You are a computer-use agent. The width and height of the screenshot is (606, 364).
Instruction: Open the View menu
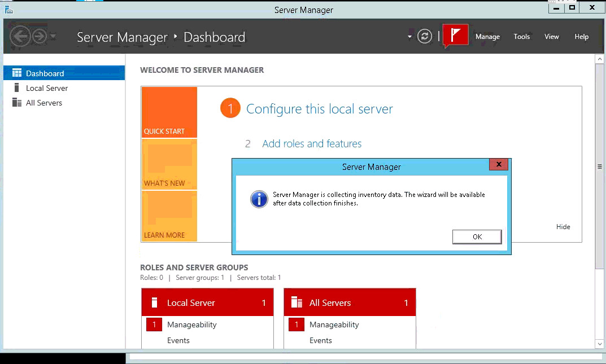(551, 37)
